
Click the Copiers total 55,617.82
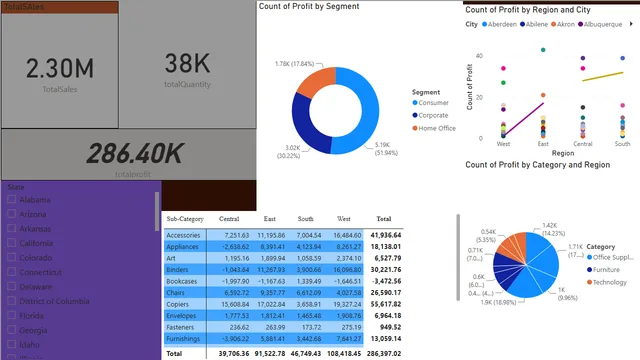coord(386,304)
